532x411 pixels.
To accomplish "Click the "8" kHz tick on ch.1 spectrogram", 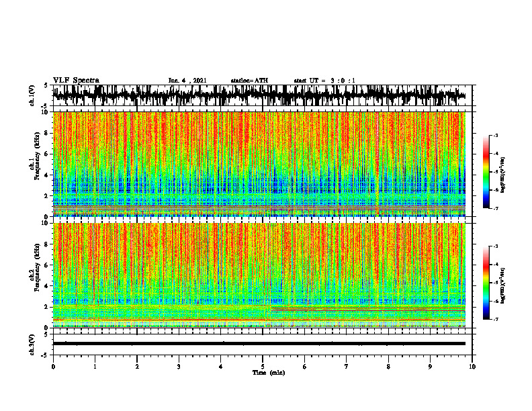I will [46, 133].
